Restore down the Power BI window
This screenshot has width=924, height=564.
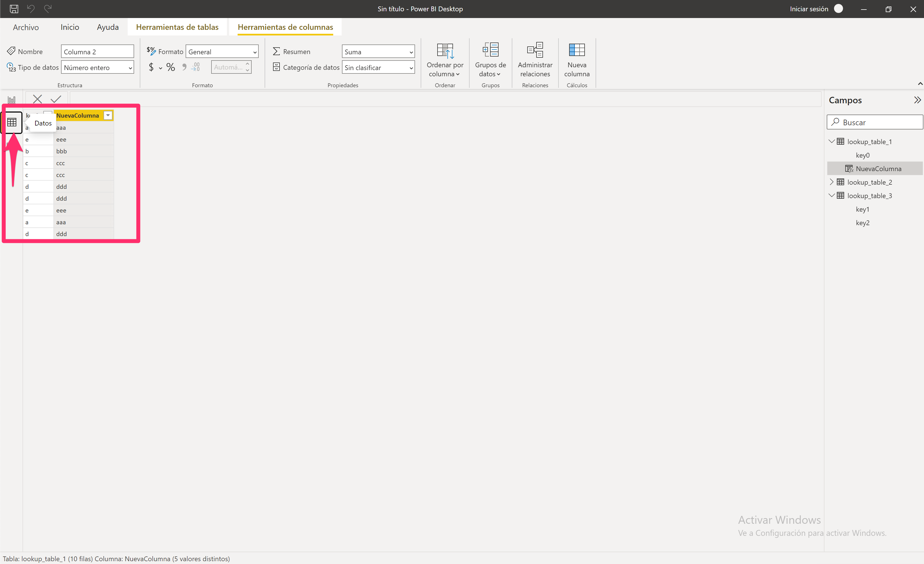click(x=888, y=9)
